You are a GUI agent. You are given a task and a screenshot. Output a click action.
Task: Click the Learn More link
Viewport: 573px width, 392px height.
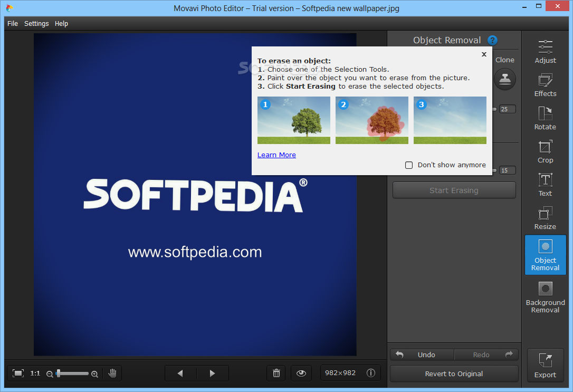[x=276, y=155]
